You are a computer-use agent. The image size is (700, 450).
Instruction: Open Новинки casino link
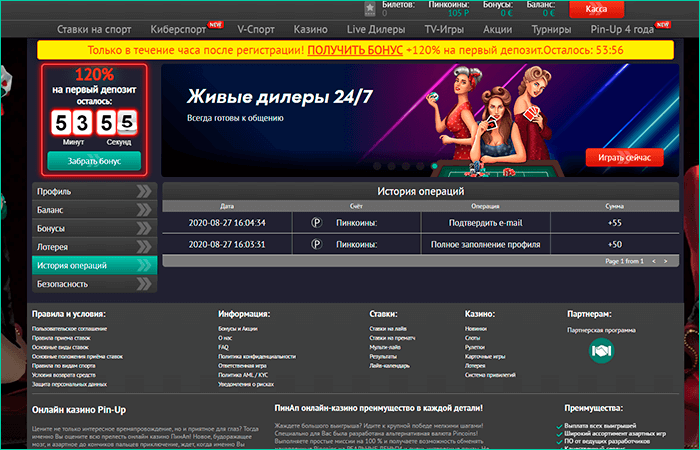[476, 329]
